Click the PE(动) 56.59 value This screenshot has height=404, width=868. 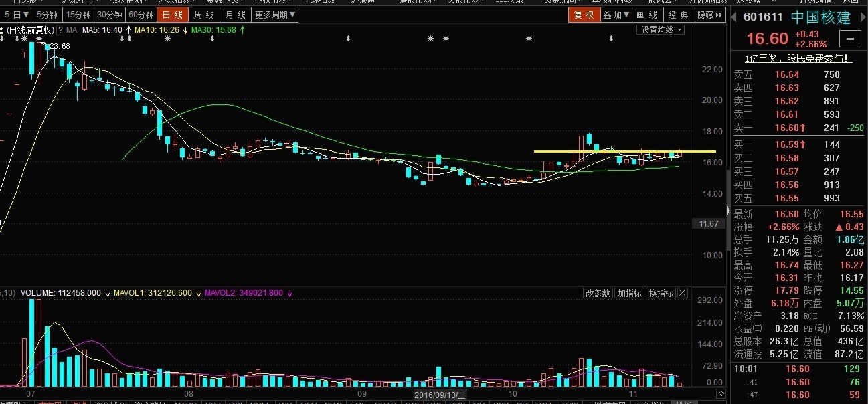pos(852,328)
